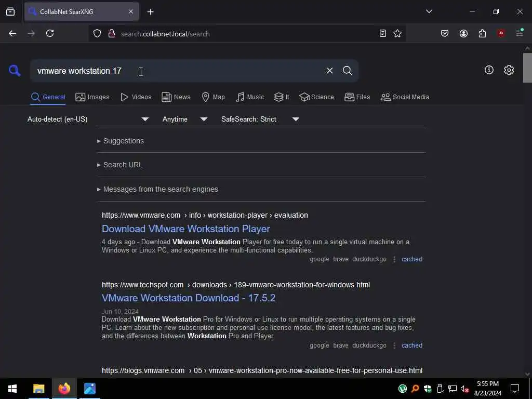Open the Firefox hamburger menu
The width and height of the screenshot is (532, 399).
(x=520, y=33)
